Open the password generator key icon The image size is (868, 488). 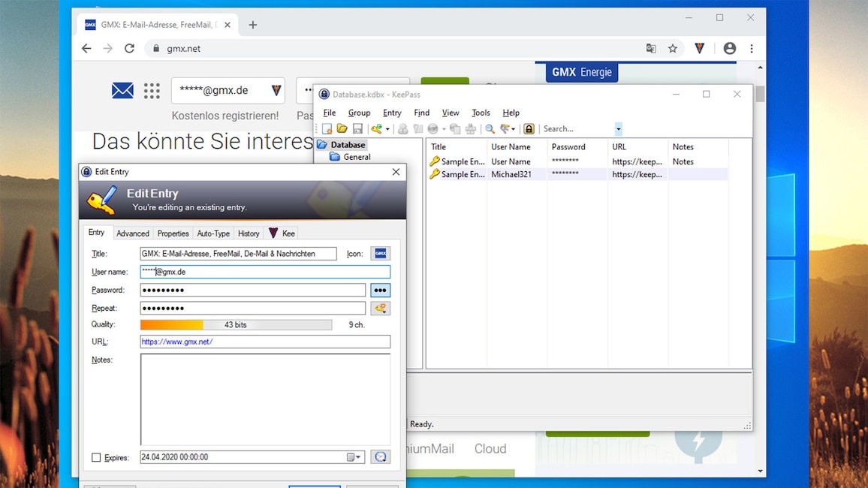point(380,309)
